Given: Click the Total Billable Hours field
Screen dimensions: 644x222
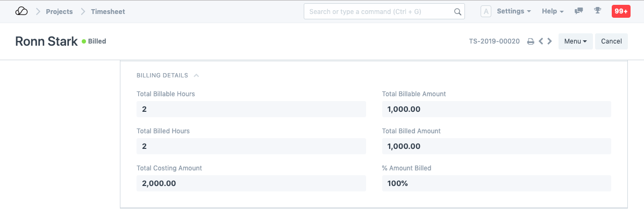Looking at the screenshot, I should coord(251,109).
